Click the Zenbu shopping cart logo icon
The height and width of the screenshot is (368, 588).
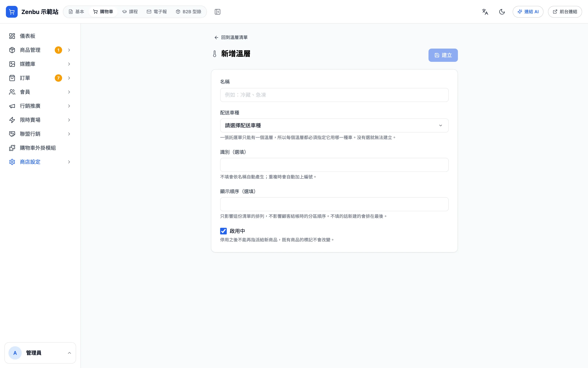pyautogui.click(x=12, y=12)
